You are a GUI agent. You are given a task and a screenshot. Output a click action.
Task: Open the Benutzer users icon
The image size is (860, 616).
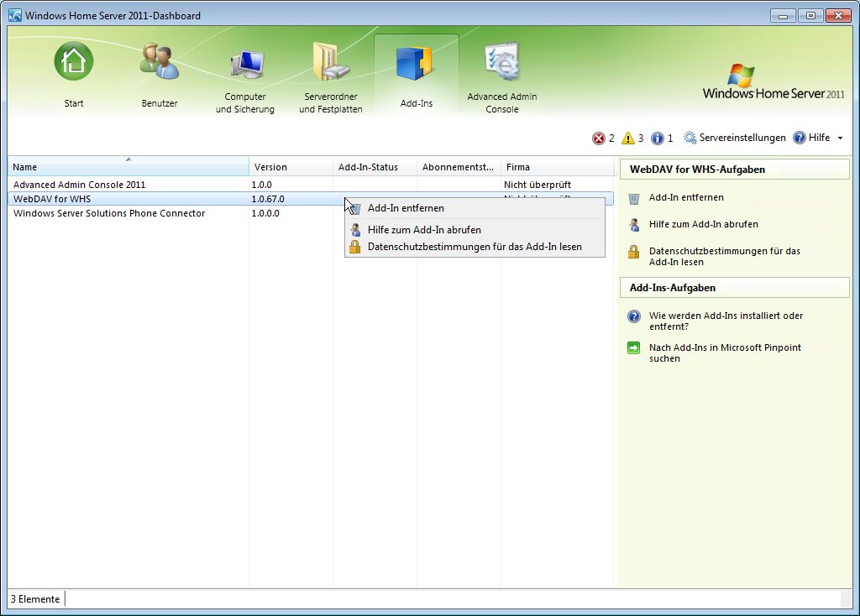point(159,61)
